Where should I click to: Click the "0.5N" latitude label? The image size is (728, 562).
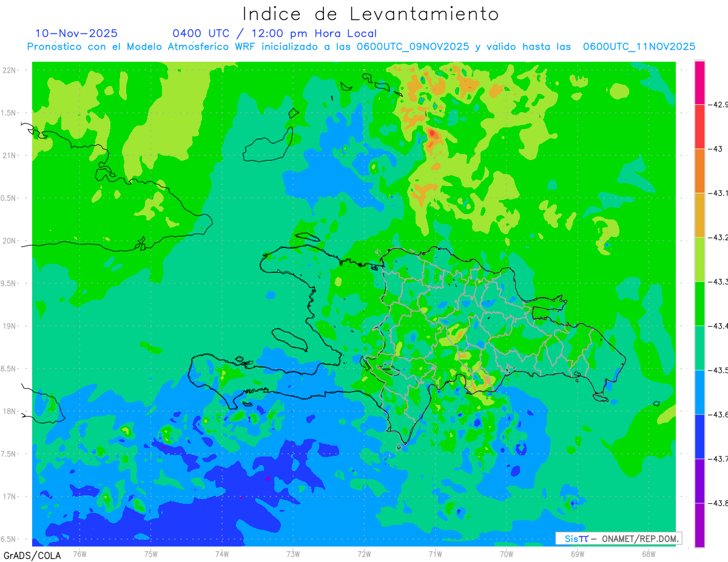coord(8,198)
